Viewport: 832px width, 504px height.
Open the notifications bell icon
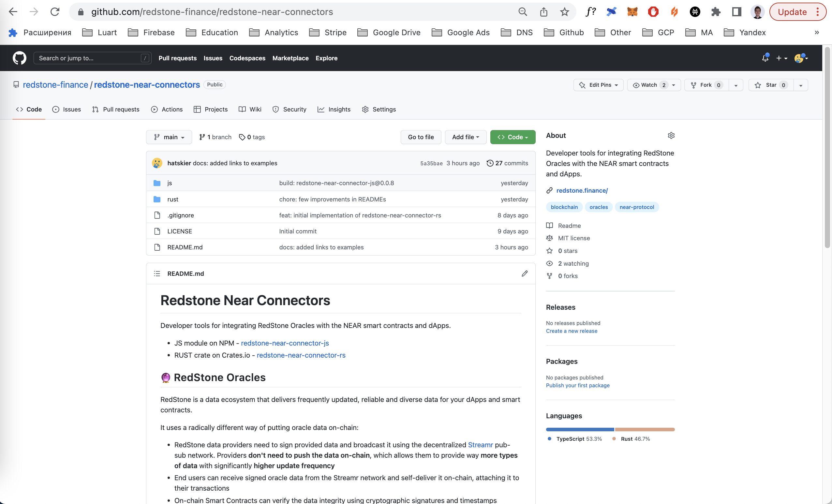(x=765, y=58)
